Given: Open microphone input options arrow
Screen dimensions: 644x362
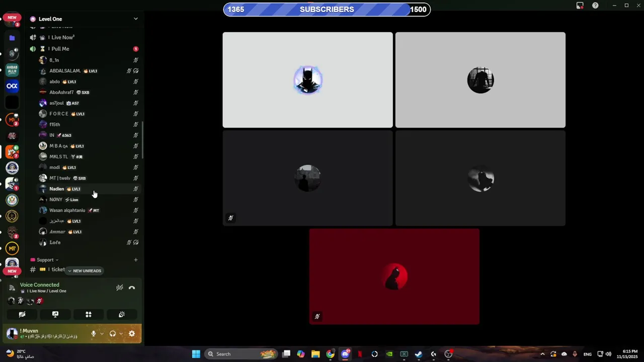Looking at the screenshot, I should tap(102, 333).
